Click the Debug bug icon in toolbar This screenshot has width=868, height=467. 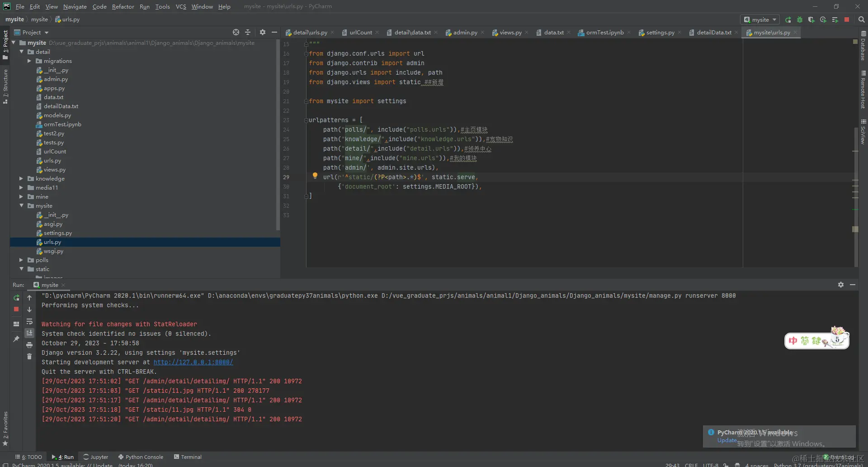[800, 20]
